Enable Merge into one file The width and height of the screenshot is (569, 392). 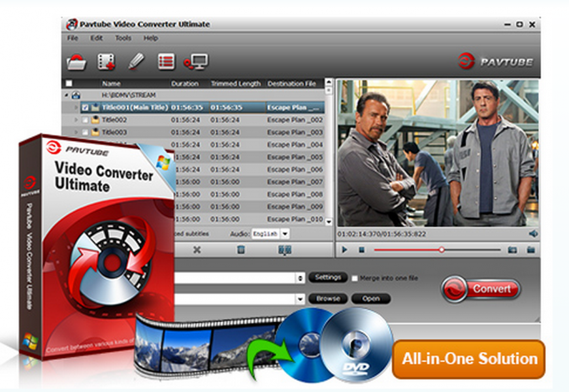pos(355,278)
